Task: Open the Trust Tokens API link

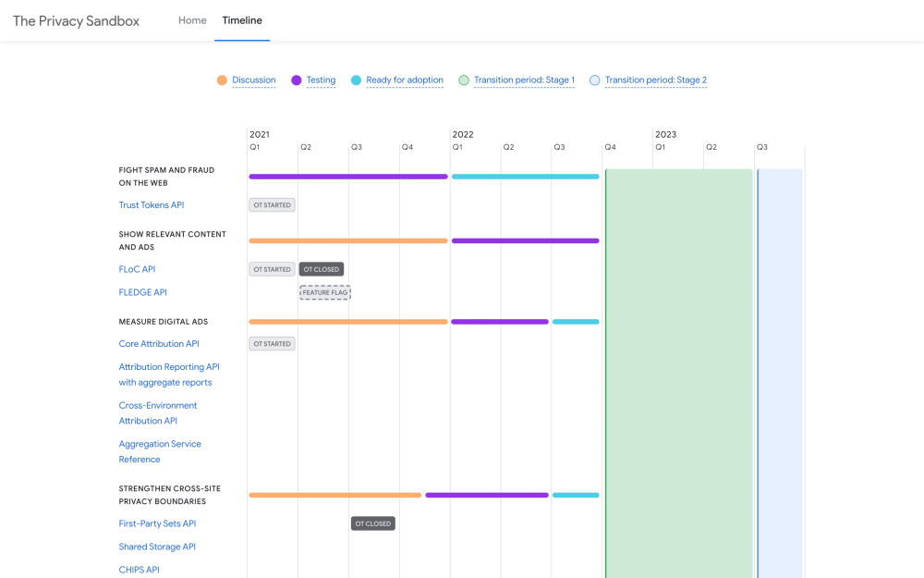Action: [152, 205]
